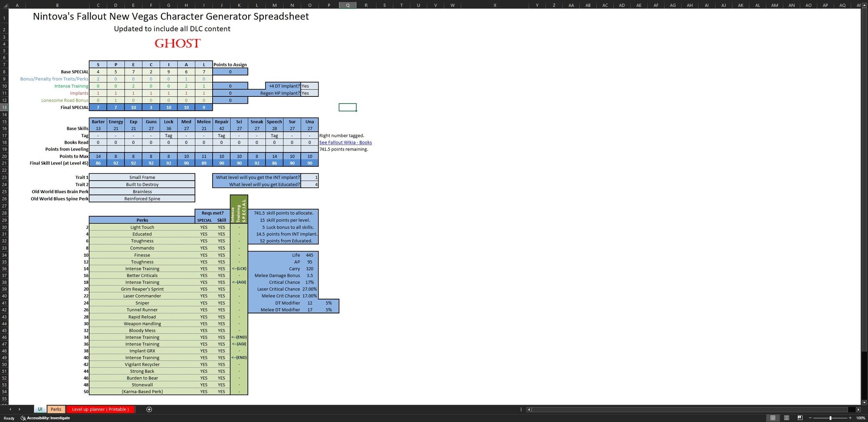Select Trait 1 Small Frame cell
The width and height of the screenshot is (868, 422).
[x=142, y=177]
